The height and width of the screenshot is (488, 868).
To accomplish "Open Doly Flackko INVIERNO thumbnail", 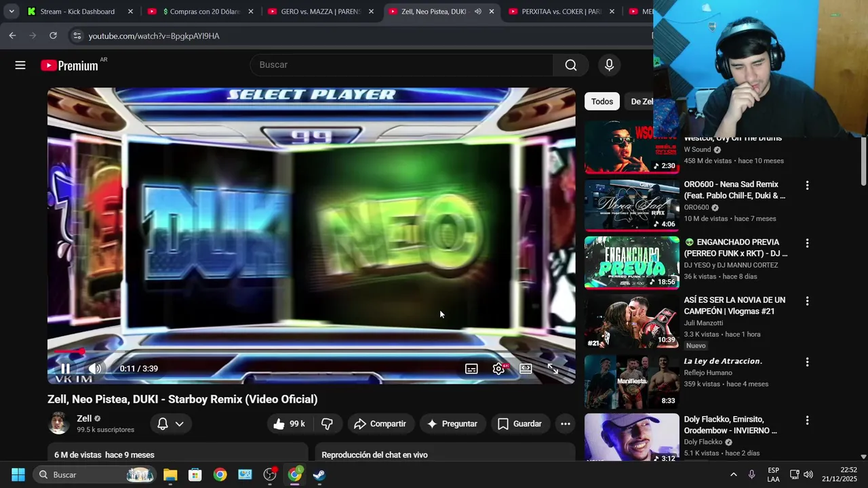I will 632,438.
